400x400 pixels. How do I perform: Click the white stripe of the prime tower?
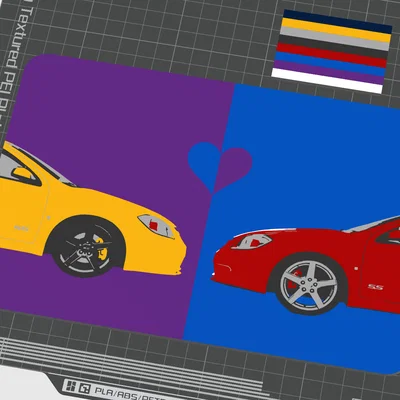pyautogui.click(x=327, y=81)
